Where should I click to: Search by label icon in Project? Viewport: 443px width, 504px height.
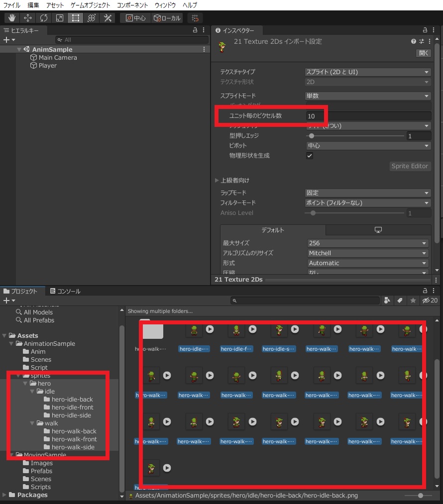400,301
